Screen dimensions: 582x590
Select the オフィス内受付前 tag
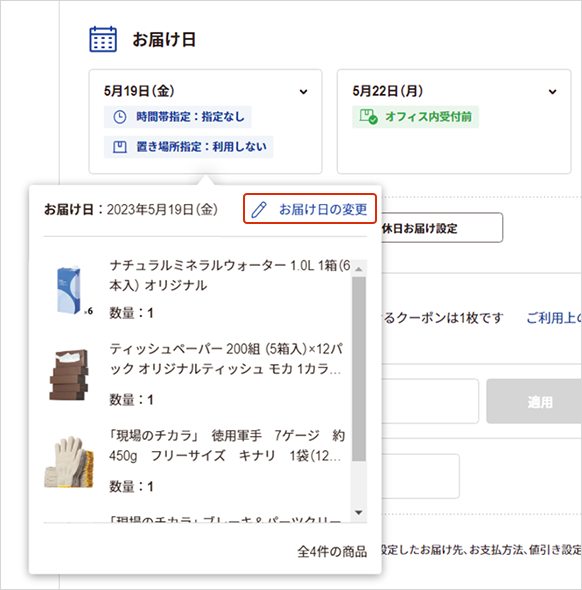coord(415,117)
